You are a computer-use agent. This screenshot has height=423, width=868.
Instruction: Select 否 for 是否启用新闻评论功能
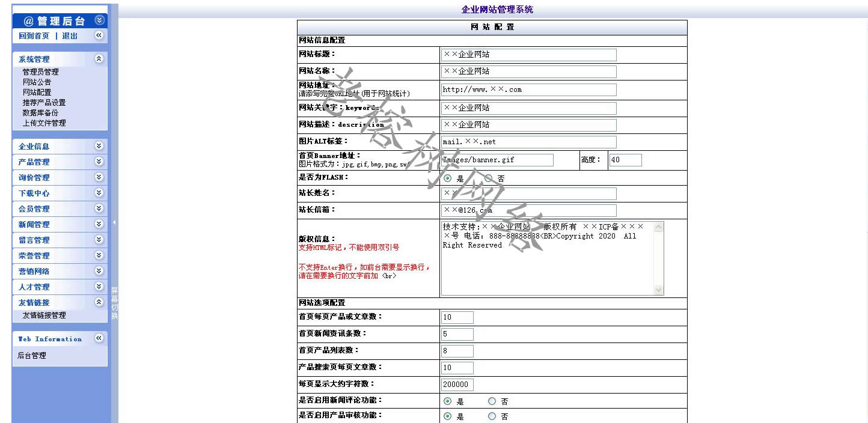(x=492, y=401)
